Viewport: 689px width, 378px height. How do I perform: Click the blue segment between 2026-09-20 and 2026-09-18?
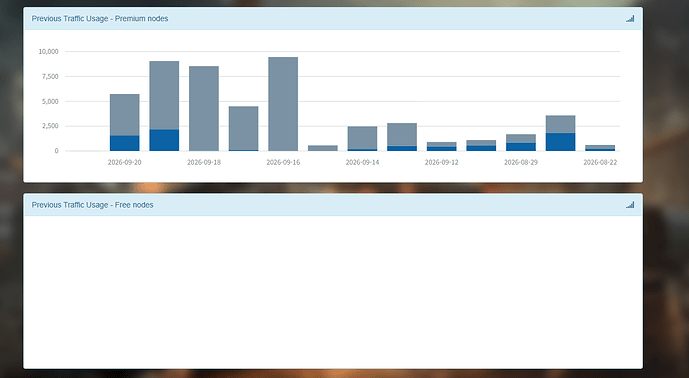[x=164, y=140]
